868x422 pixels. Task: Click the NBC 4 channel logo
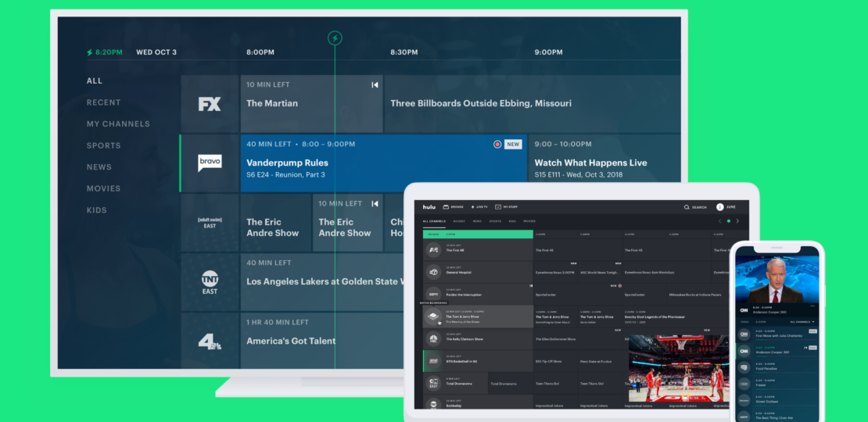click(x=210, y=341)
